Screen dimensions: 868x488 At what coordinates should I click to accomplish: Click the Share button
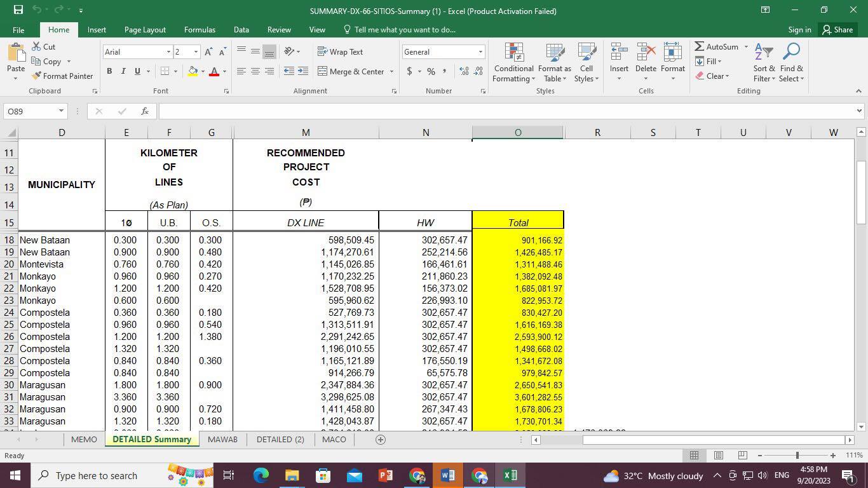[x=836, y=30]
